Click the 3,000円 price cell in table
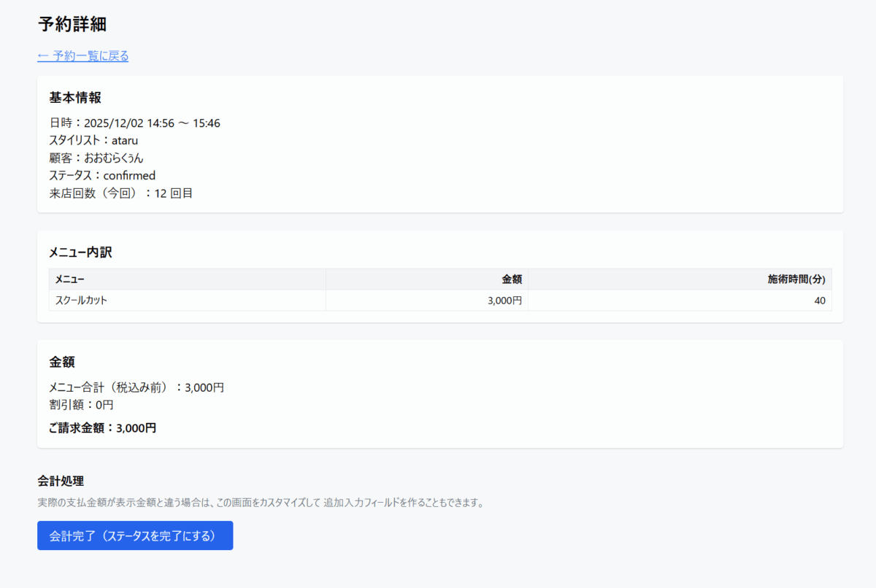Image resolution: width=876 pixels, height=588 pixels. [504, 301]
